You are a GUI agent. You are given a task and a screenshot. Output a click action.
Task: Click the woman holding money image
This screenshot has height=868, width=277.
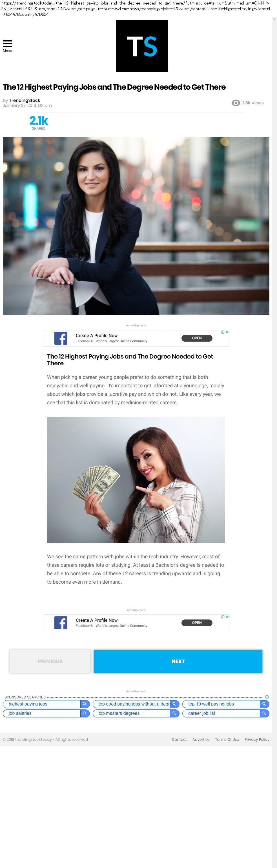tap(136, 480)
